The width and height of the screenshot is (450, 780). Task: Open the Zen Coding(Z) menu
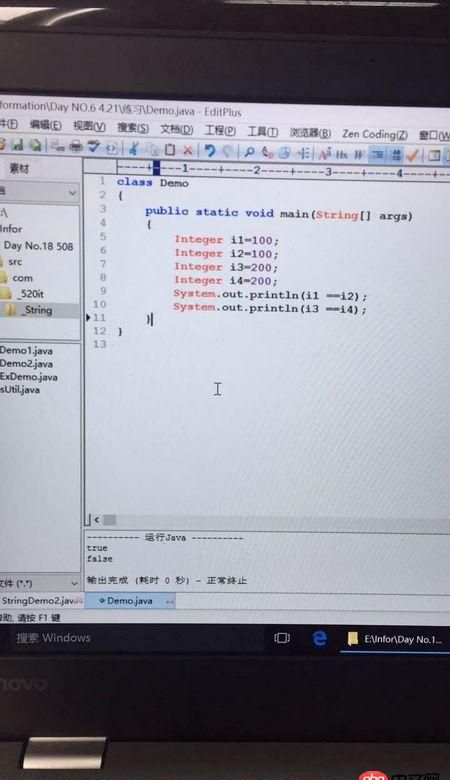(x=375, y=134)
